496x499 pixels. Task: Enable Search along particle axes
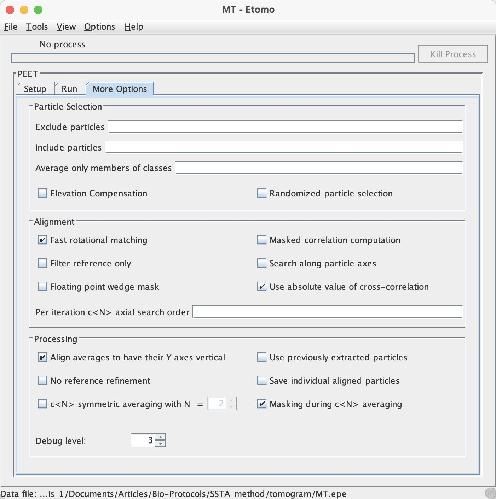pos(262,263)
